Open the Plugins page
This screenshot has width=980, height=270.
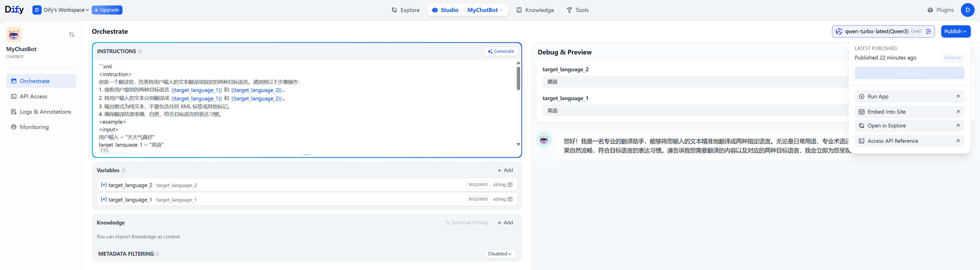click(x=940, y=10)
